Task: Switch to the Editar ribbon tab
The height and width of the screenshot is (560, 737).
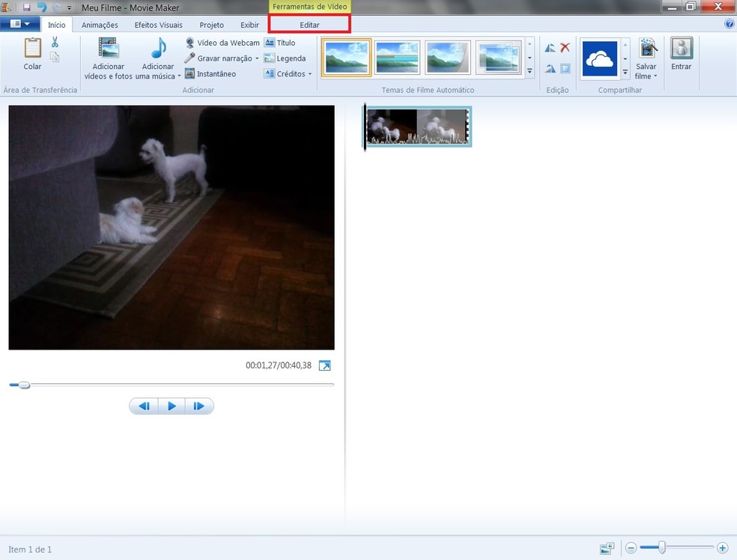Action: [x=309, y=24]
